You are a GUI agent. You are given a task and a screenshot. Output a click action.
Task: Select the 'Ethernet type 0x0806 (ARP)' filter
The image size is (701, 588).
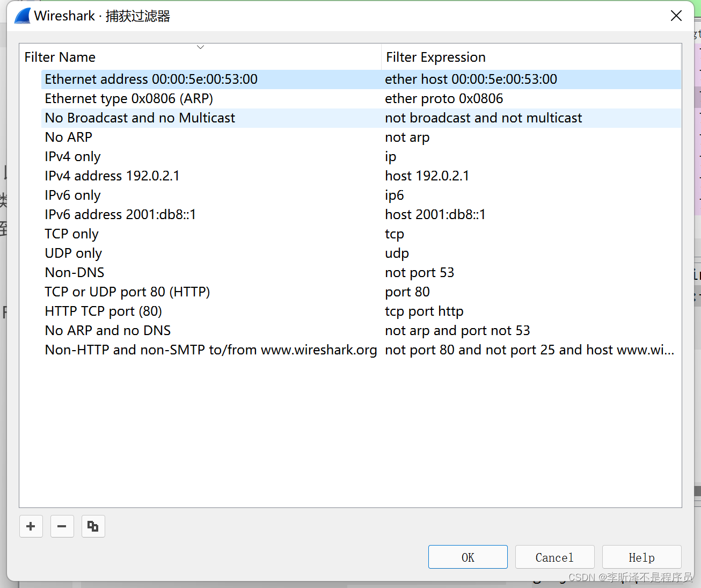tap(129, 99)
